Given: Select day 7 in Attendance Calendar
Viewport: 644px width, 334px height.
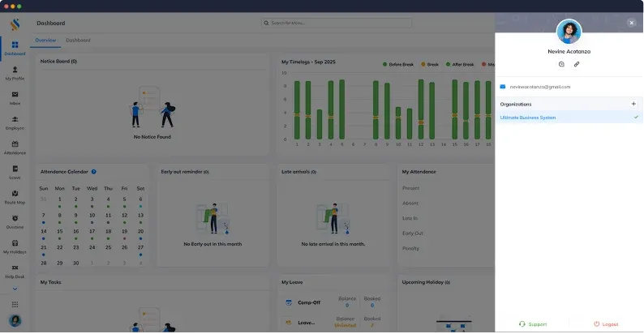Looking at the screenshot, I should click(x=44, y=216).
